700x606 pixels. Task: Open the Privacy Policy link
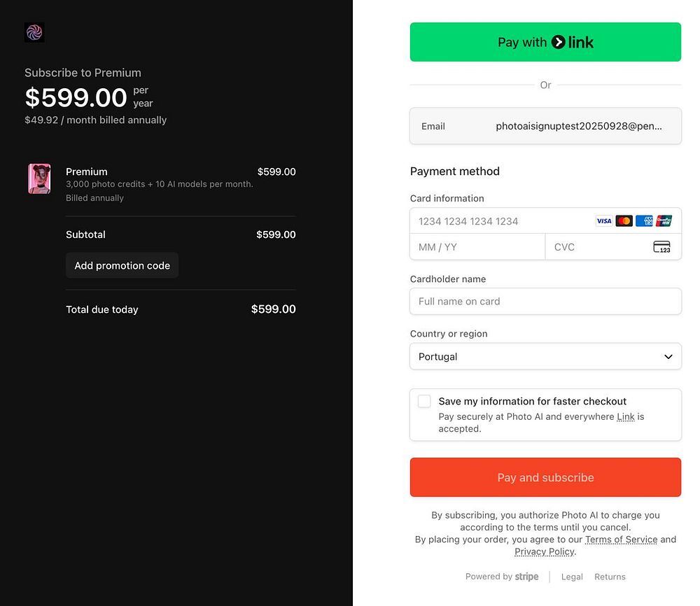click(x=544, y=551)
